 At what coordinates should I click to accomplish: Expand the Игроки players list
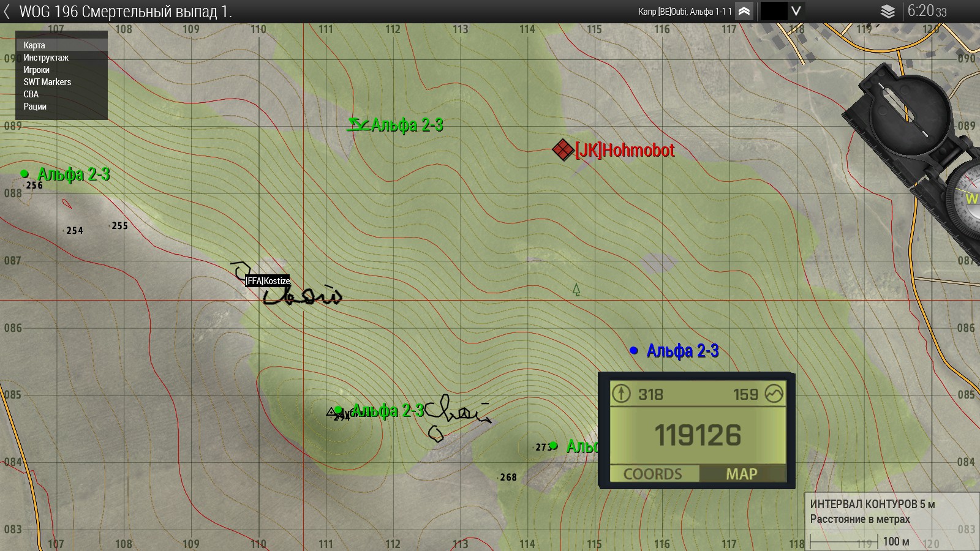coord(37,70)
